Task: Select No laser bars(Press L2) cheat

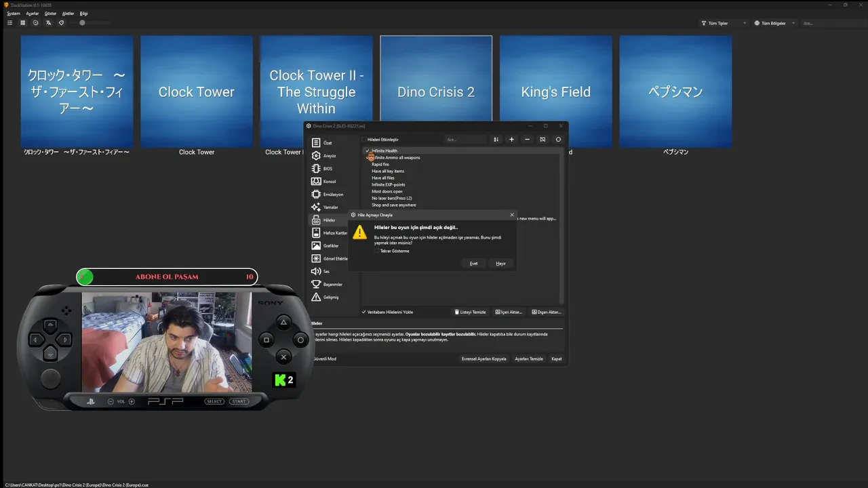Action: coord(392,198)
